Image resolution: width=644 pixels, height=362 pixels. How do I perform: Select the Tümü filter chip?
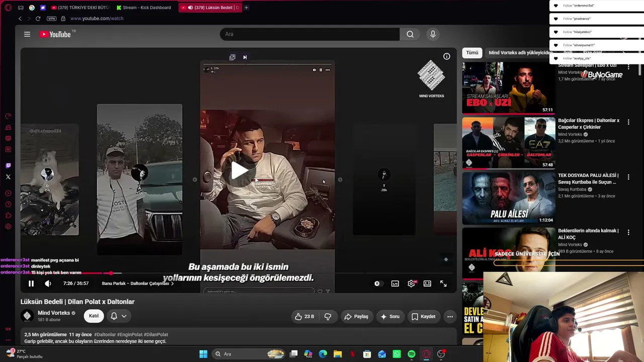[x=472, y=53]
